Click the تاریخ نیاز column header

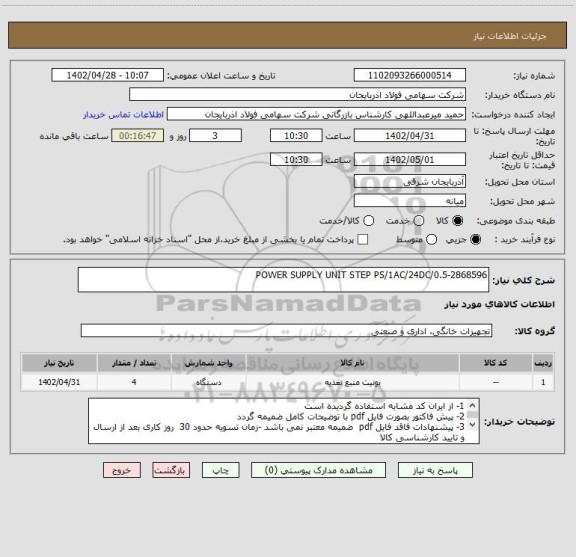[x=59, y=363]
